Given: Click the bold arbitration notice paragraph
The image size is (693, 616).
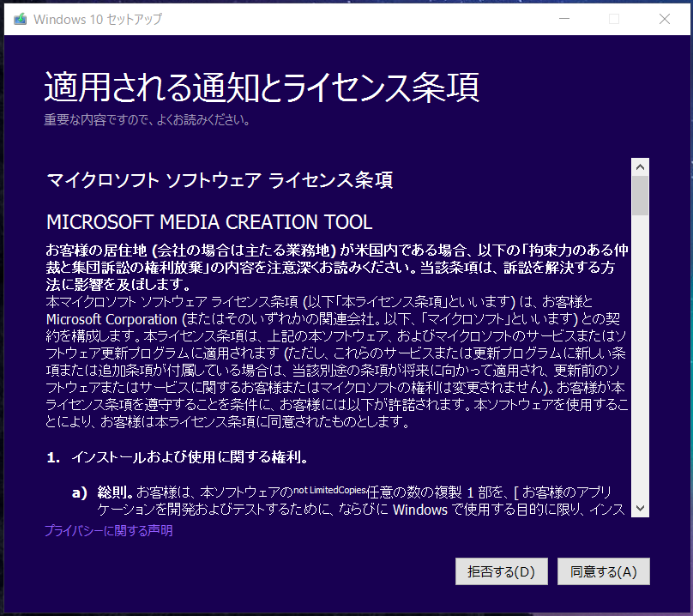Looking at the screenshot, I should point(334,266).
